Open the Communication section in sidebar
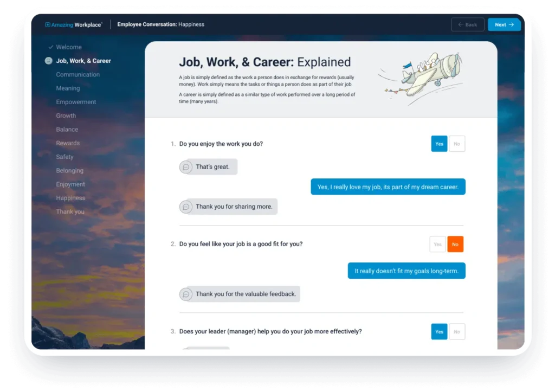 78,75
